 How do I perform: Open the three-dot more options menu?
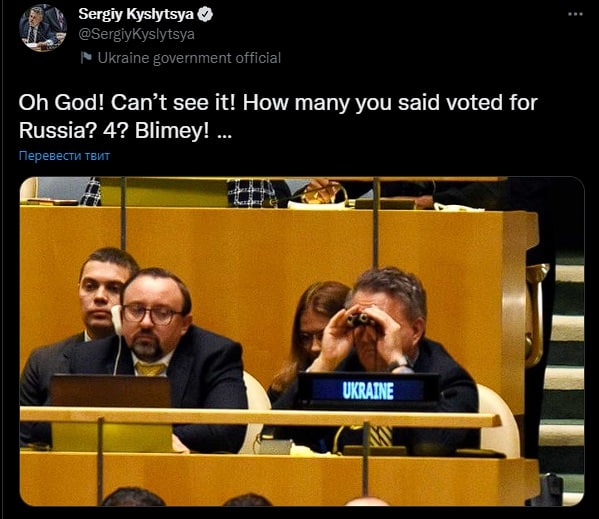tap(575, 15)
